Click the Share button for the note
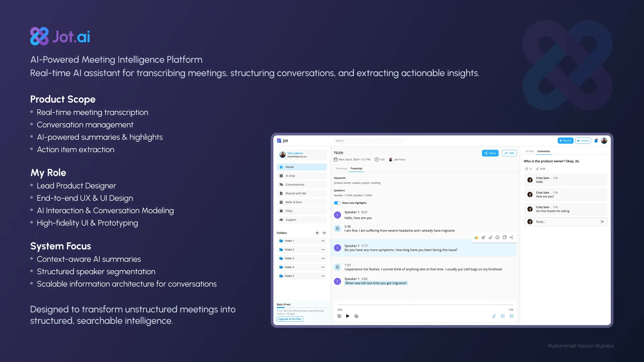The height and width of the screenshot is (362, 644). (490, 153)
